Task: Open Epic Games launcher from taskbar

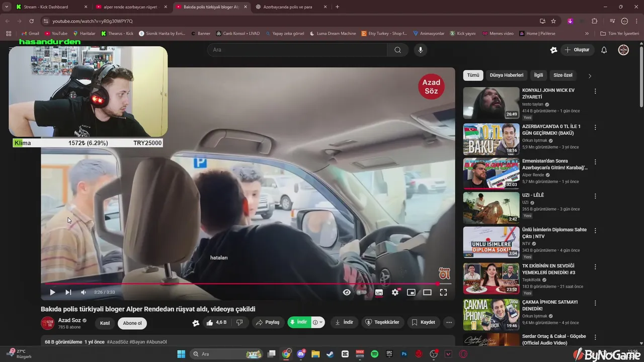Action: click(x=389, y=354)
